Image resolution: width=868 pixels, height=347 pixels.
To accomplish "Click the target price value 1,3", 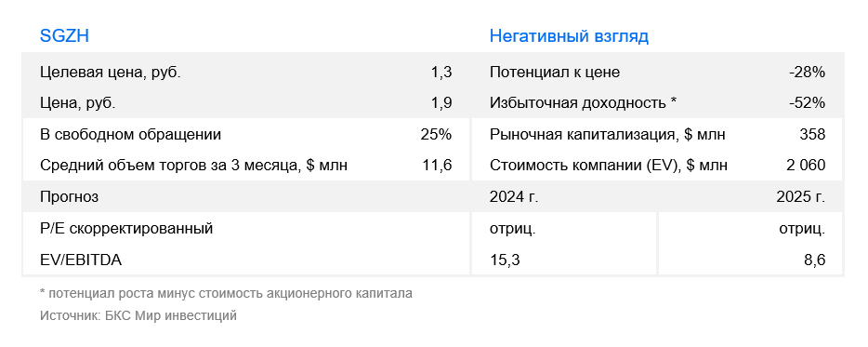I will [x=441, y=72].
